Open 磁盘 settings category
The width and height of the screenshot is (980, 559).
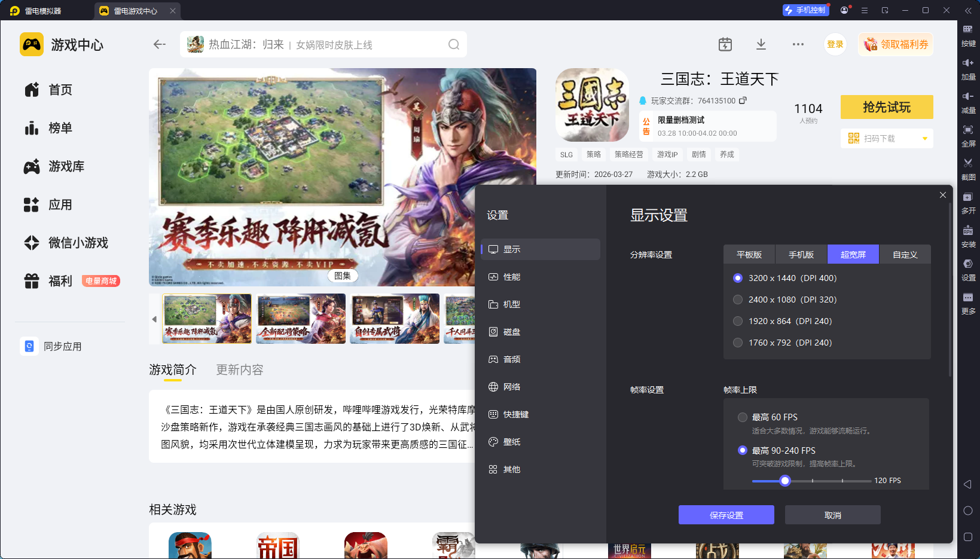tap(541, 332)
